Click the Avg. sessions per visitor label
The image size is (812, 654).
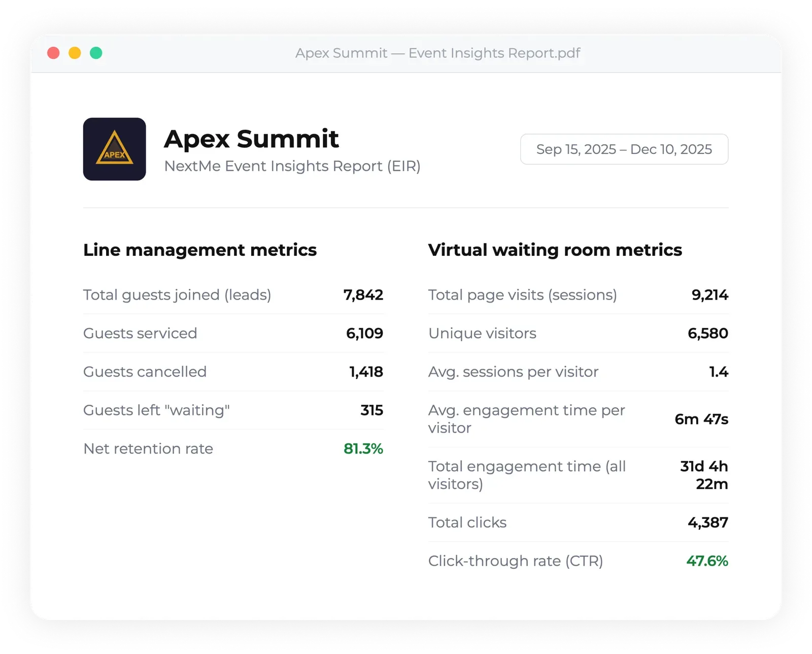point(513,372)
